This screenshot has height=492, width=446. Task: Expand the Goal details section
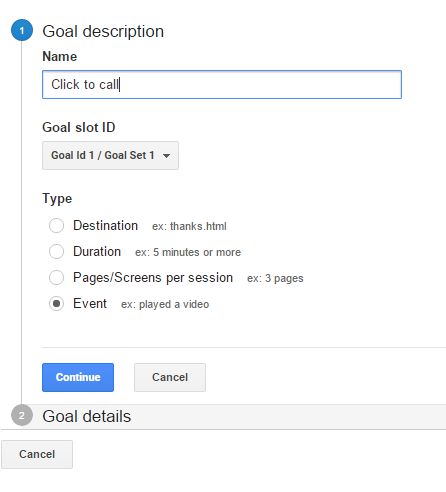tap(87, 416)
